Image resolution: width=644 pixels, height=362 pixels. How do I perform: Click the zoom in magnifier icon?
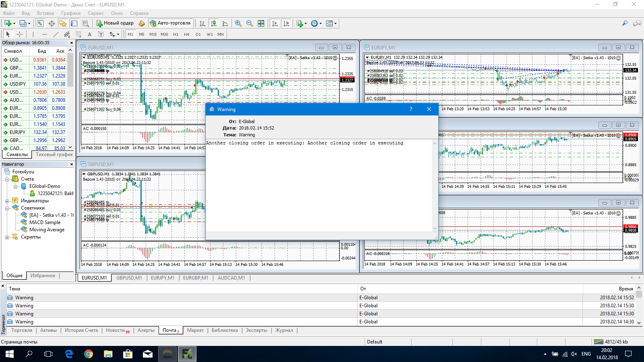coord(238,23)
